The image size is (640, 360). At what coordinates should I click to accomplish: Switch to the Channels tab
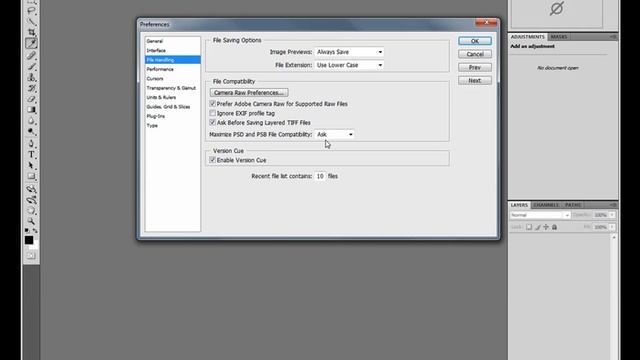click(546, 205)
